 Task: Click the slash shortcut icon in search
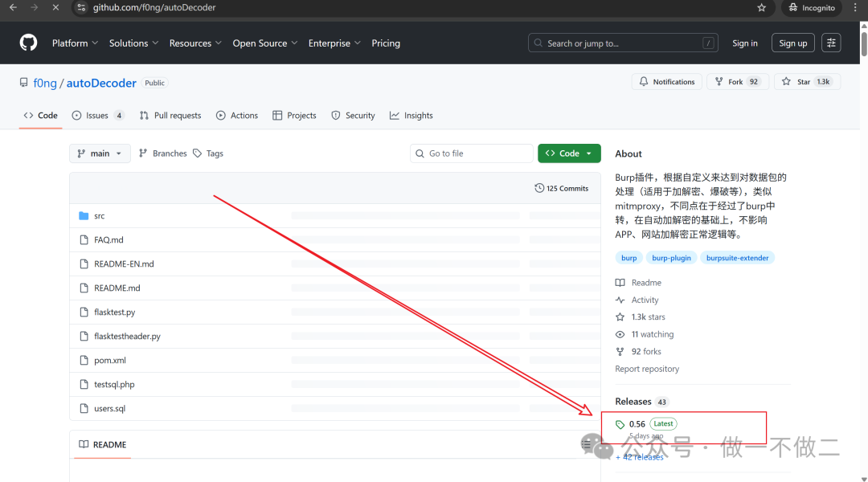click(x=708, y=43)
